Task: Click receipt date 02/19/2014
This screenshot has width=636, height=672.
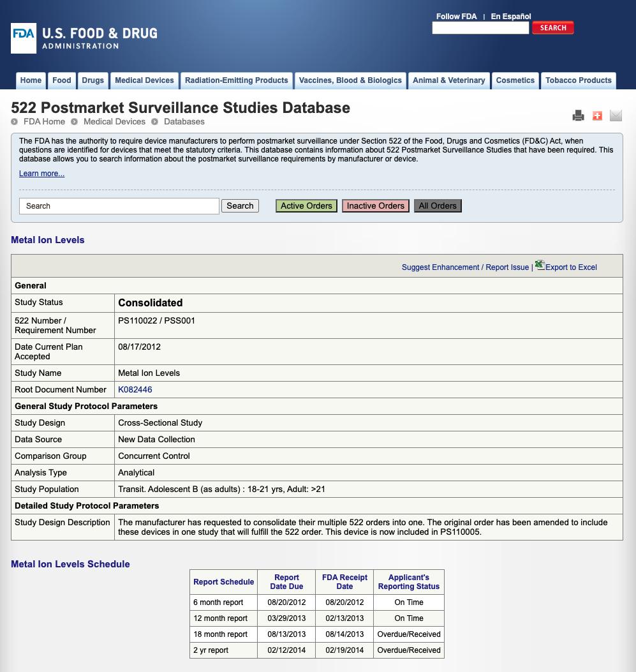Action: coord(344,650)
